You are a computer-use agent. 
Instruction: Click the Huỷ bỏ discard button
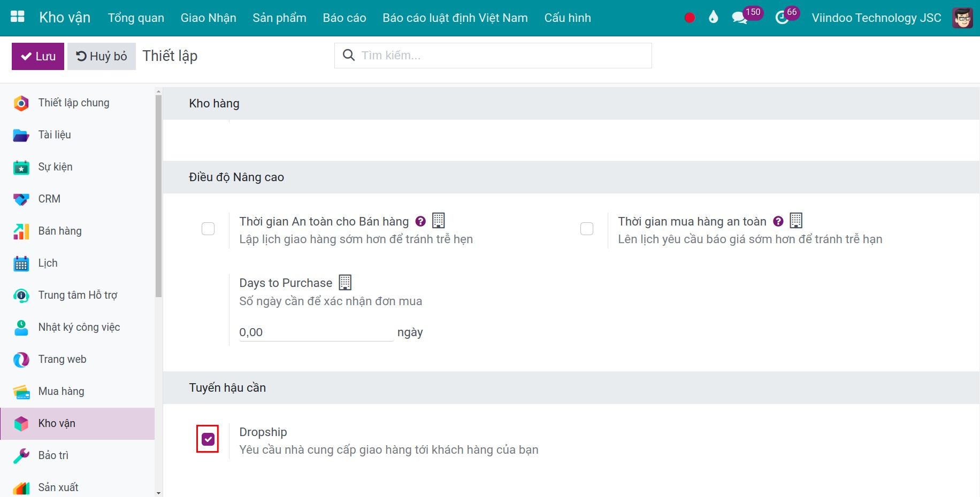[102, 56]
